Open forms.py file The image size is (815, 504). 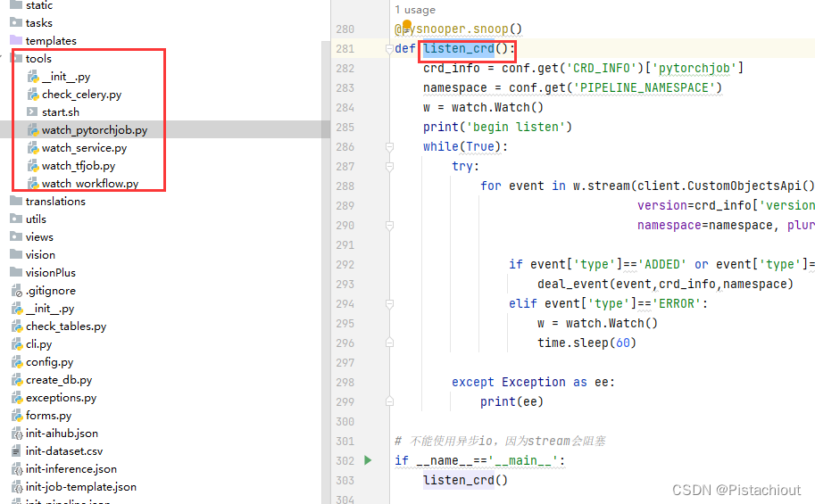tap(49, 416)
